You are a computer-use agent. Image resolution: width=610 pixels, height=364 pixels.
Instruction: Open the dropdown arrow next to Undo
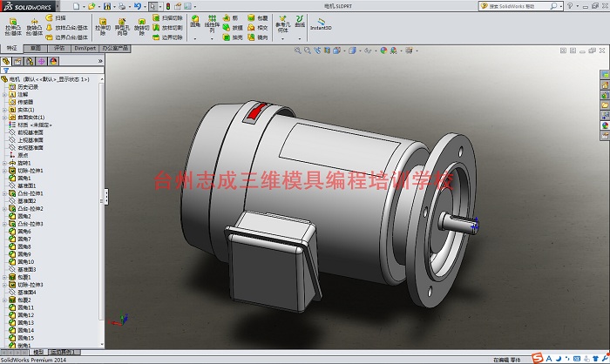[x=145, y=7]
